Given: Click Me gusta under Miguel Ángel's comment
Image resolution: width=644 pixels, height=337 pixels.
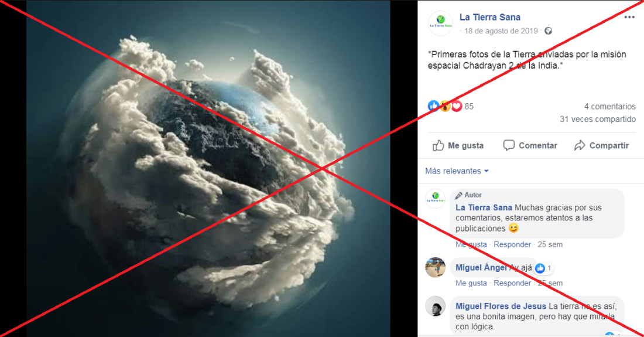Looking at the screenshot, I should coord(471,283).
